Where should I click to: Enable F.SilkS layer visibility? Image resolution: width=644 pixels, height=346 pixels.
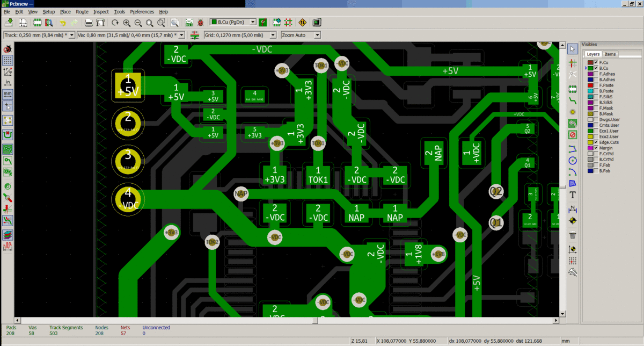coord(596,97)
